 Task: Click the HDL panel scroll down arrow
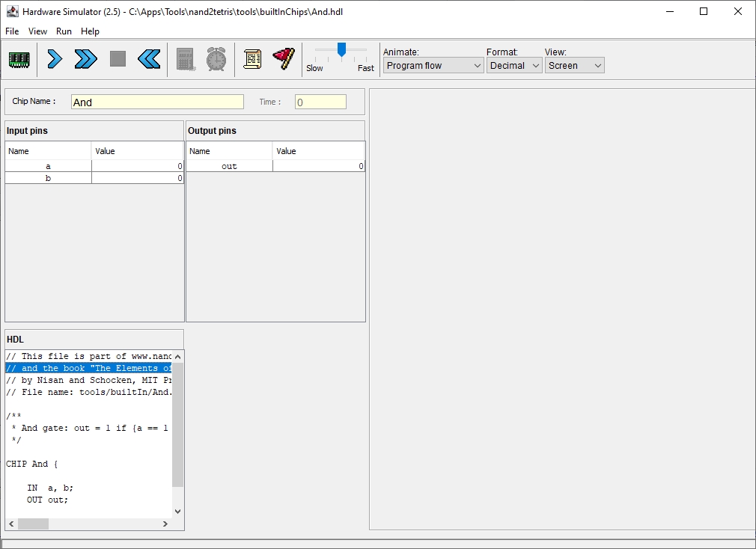[x=177, y=512]
